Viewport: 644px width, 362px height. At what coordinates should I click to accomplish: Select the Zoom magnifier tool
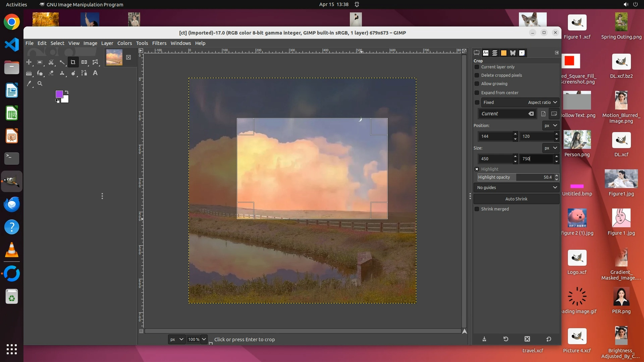tap(40, 83)
